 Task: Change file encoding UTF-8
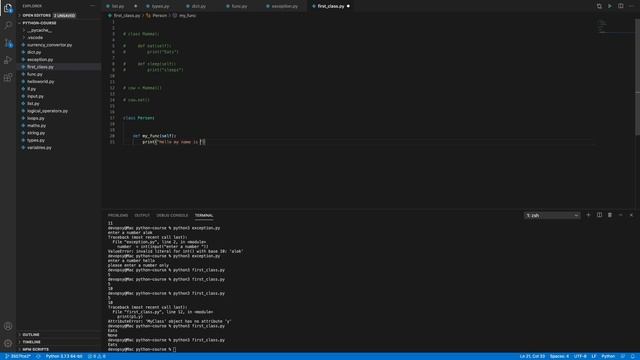tap(580, 356)
